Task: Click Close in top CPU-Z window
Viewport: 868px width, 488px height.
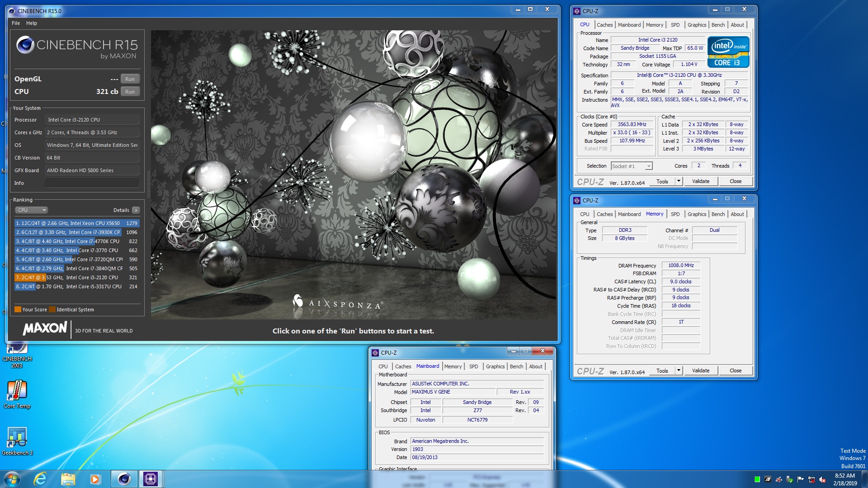Action: 736,181
